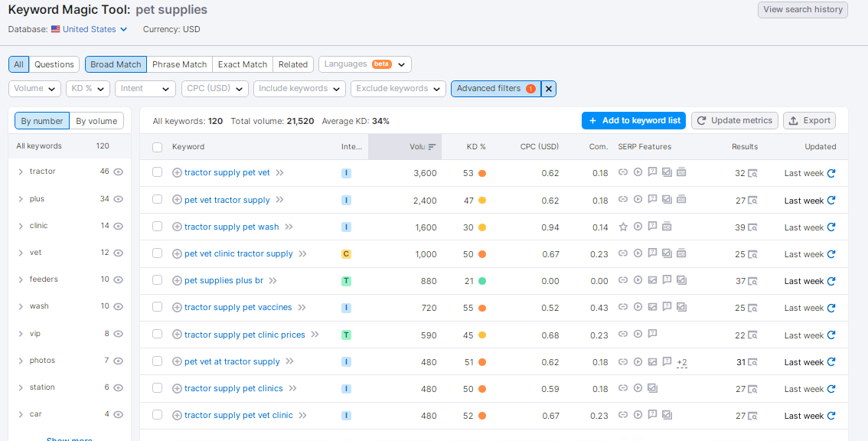This screenshot has width=868, height=441.
Task: Check the tractor supply pet vet row
Action: point(157,172)
